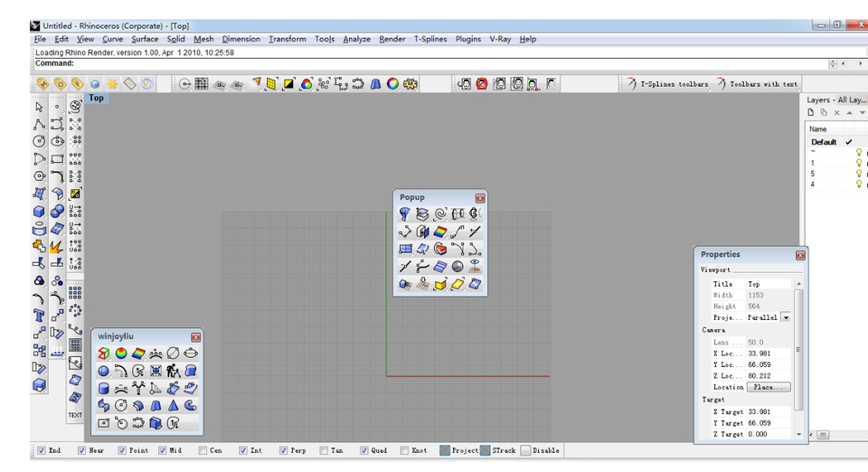Select the arrow pointer tool in left toolbar

39,107
